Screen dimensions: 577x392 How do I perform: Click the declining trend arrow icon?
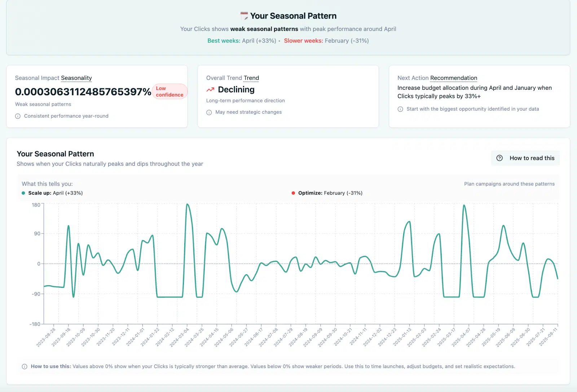[210, 89]
